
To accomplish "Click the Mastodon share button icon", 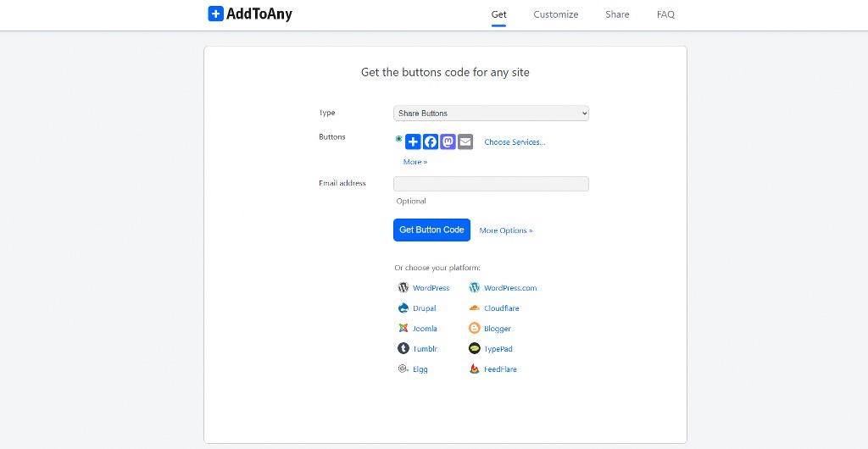I will [448, 142].
